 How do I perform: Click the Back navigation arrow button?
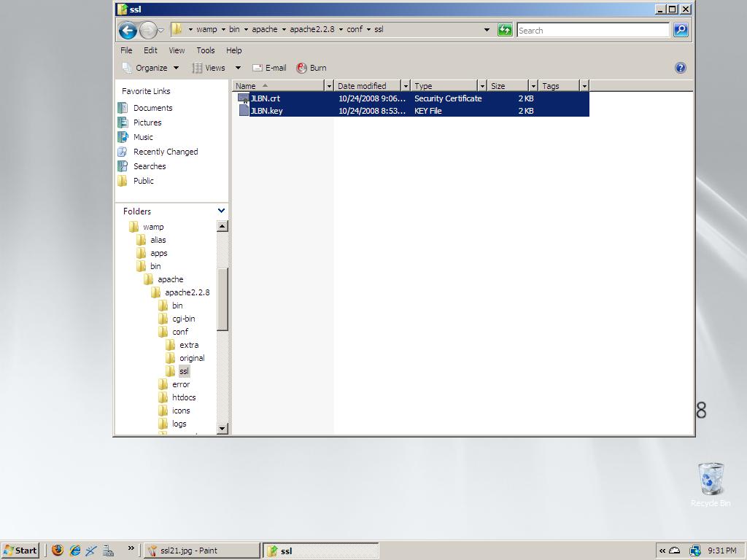click(x=128, y=30)
